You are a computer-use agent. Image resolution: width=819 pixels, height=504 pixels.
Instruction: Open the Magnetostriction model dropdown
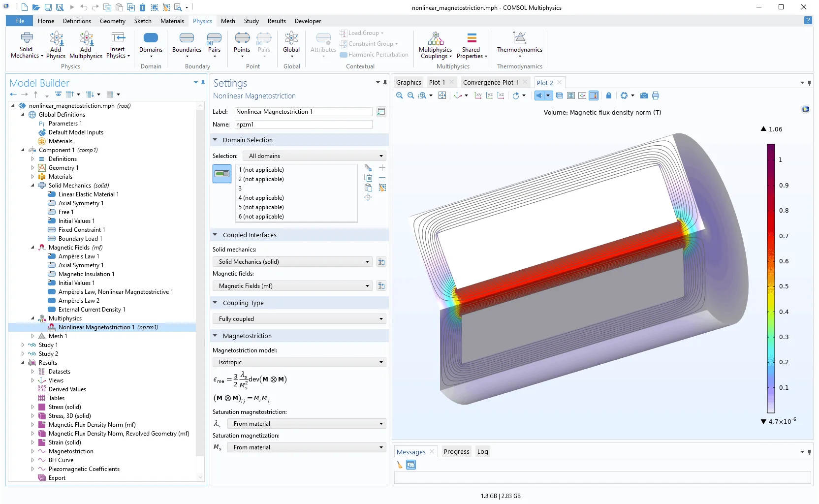pos(299,362)
